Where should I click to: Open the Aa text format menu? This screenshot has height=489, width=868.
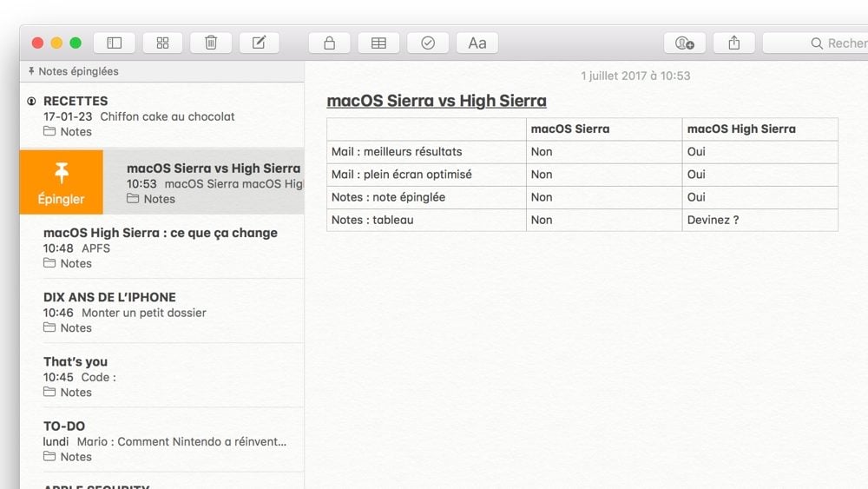(477, 43)
